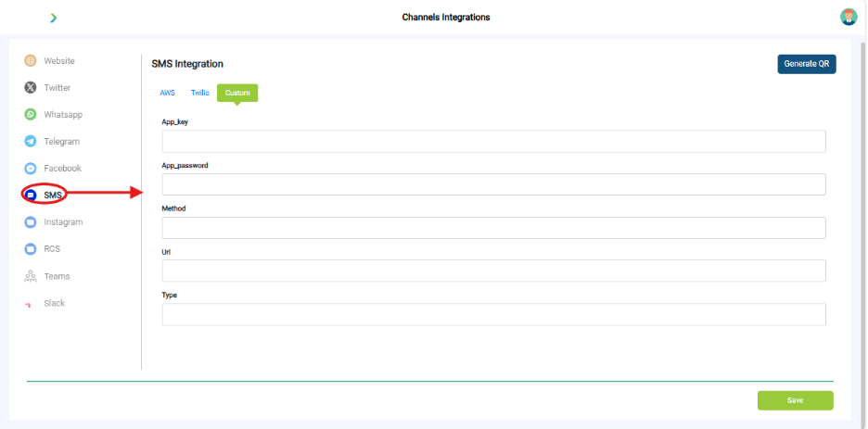Click the SMS chat bubble icon

tap(31, 196)
